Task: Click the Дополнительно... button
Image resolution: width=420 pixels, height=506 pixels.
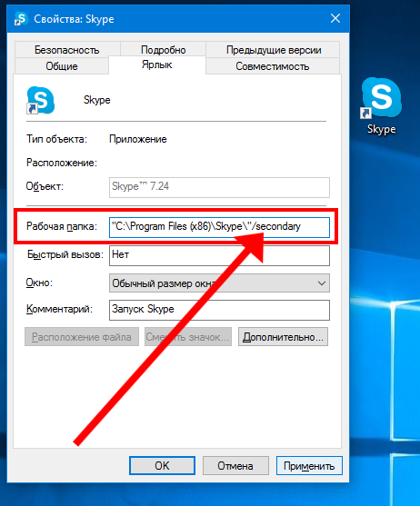Action: (x=283, y=337)
